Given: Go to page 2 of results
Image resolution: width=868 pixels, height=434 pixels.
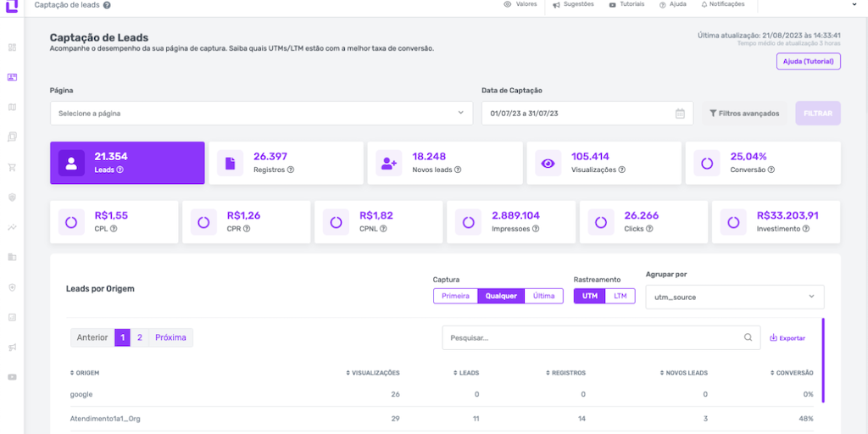Looking at the screenshot, I should tap(140, 337).
